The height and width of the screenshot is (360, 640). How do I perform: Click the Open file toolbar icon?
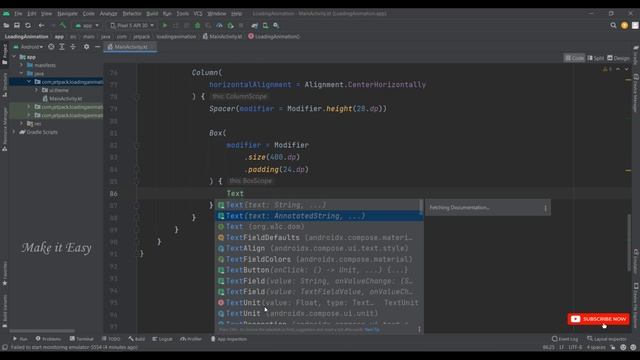(6, 25)
